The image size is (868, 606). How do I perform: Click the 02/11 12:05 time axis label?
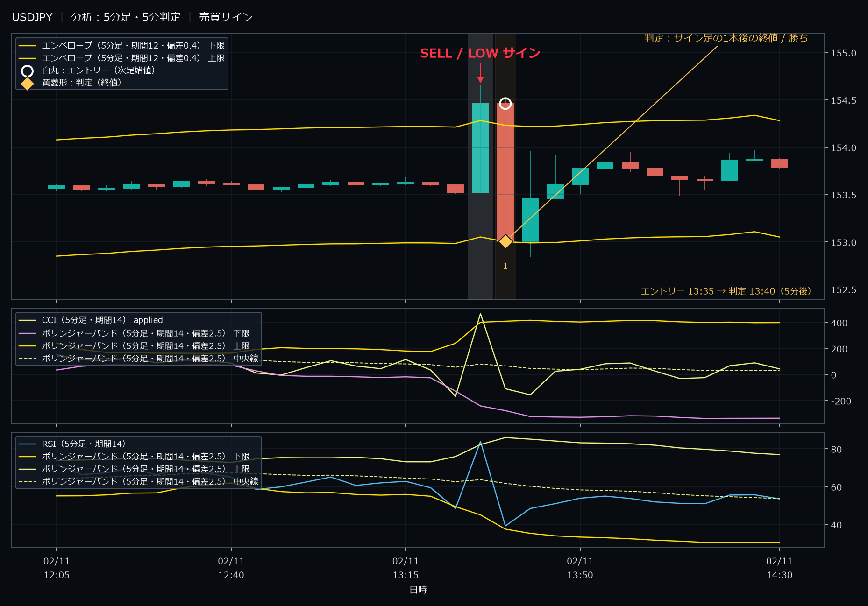57,568
